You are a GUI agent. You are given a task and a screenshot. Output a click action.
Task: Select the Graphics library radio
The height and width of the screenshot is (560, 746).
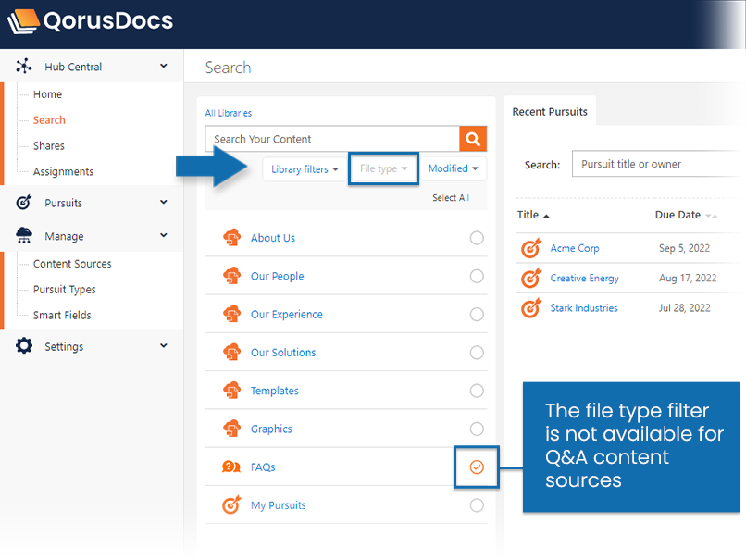(477, 429)
